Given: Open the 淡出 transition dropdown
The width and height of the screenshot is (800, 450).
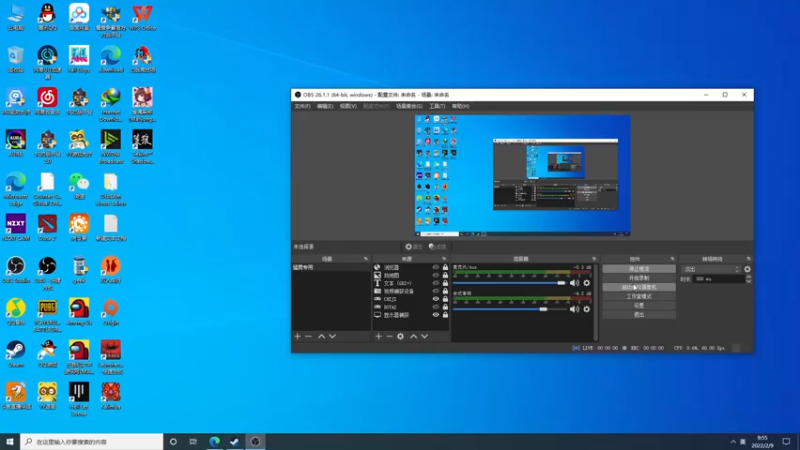Looking at the screenshot, I should [711, 269].
